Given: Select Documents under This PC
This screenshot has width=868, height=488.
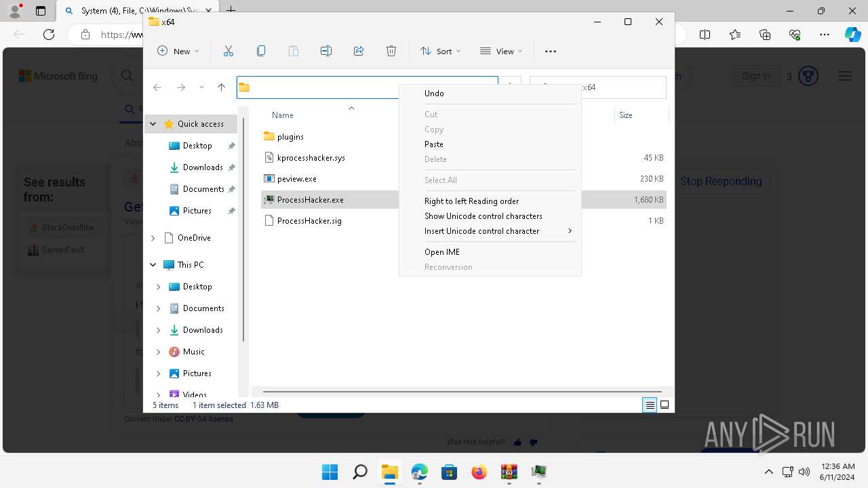Looking at the screenshot, I should coord(203,308).
